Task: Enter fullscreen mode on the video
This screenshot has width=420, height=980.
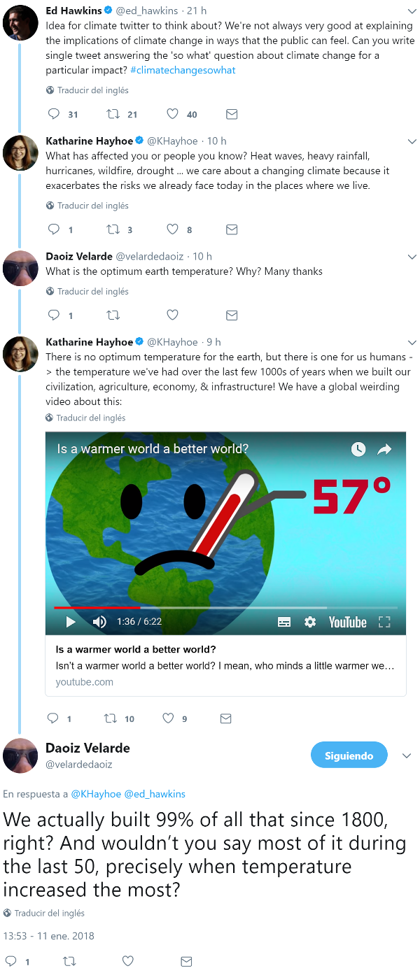Action: [x=384, y=622]
